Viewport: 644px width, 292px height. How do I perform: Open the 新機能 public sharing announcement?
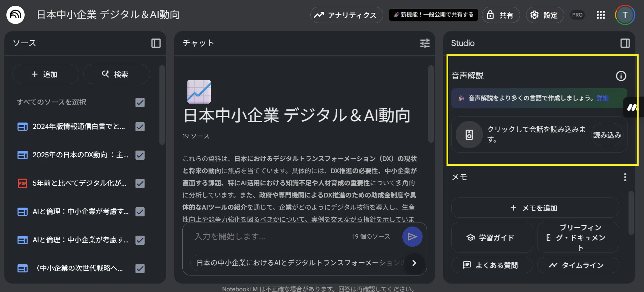click(x=433, y=15)
